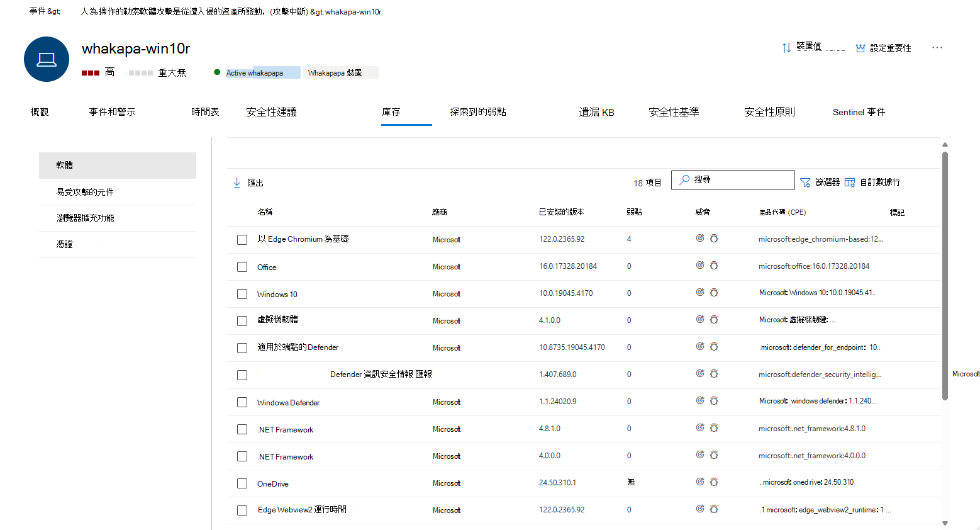Check the Office row checkbox

[x=242, y=267]
